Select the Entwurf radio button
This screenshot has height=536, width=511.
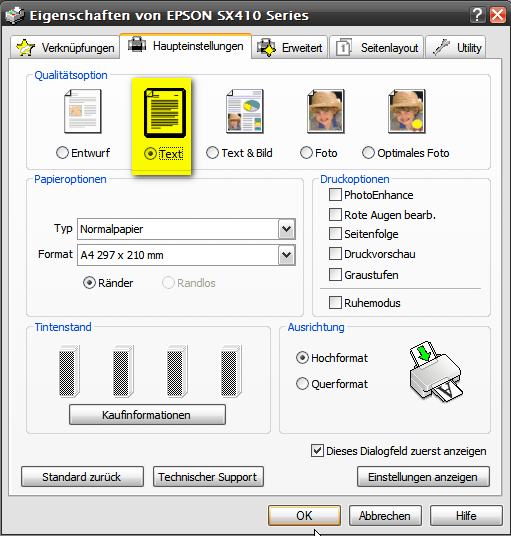pos(62,152)
